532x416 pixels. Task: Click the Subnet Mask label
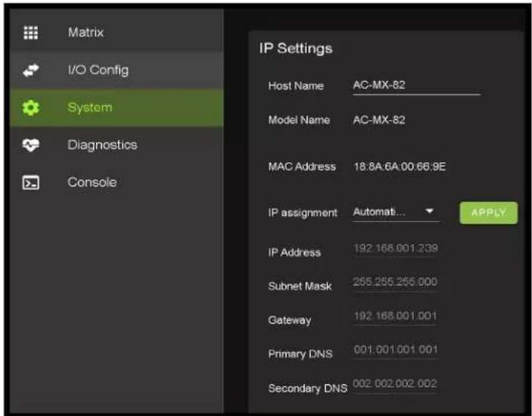300,286
